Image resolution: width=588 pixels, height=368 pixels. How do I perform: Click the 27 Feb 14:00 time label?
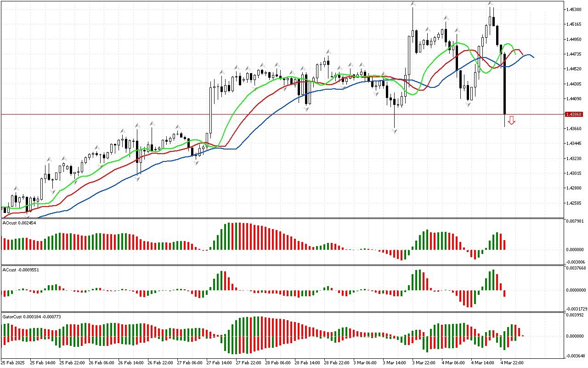pos(219,362)
